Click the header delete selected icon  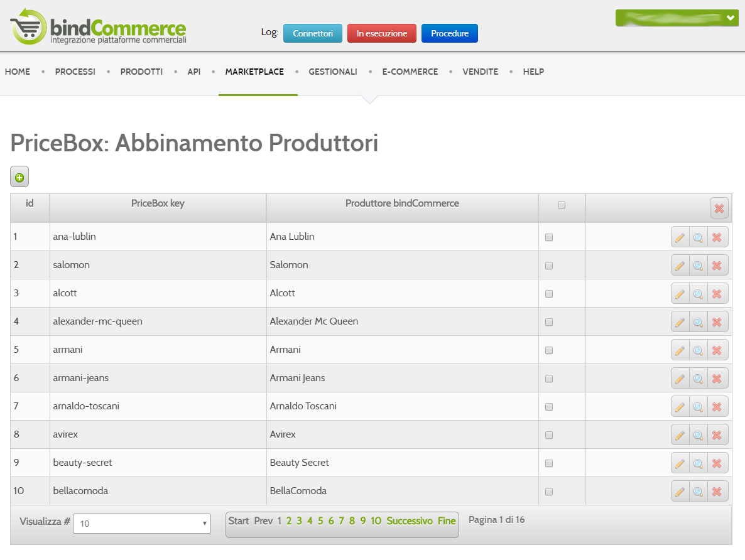[719, 208]
